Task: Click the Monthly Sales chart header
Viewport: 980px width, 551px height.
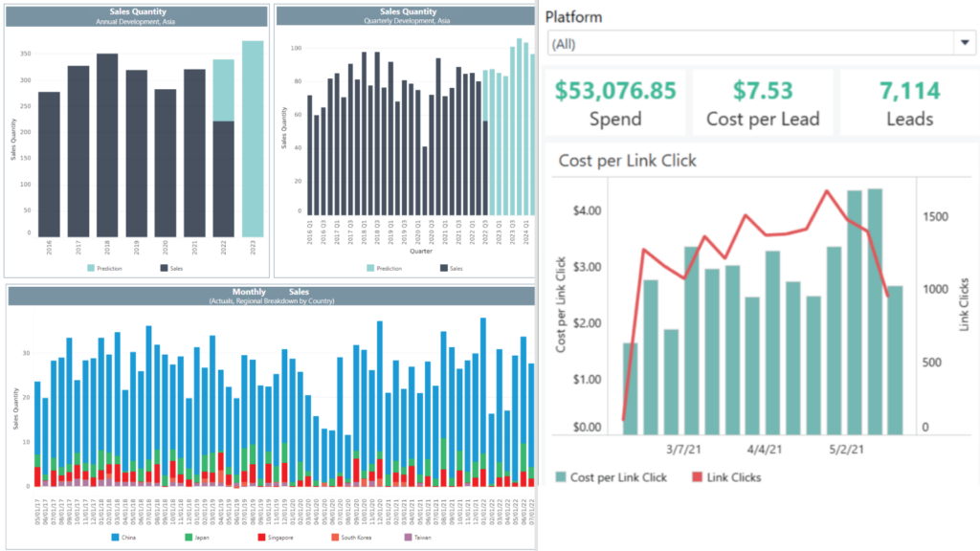Action: [271, 296]
